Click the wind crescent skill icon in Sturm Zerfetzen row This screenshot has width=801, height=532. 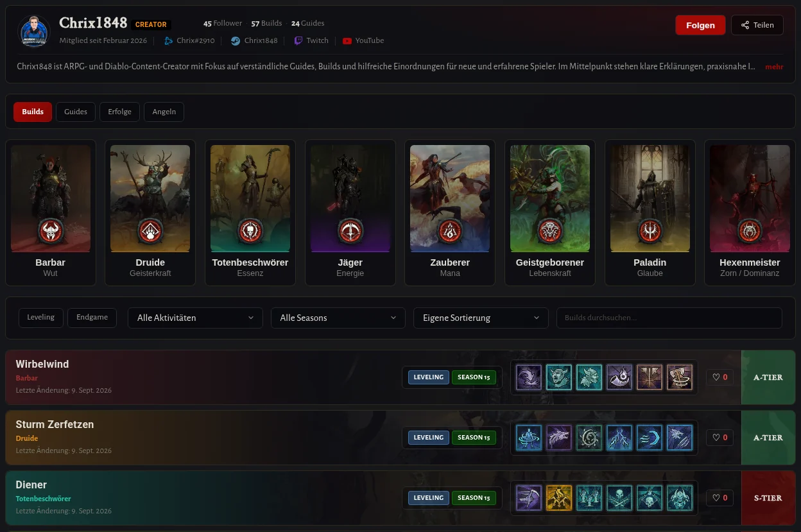click(x=650, y=438)
